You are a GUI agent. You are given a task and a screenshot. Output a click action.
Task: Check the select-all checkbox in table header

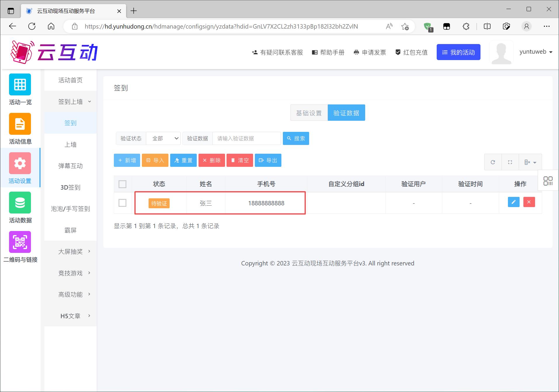[x=123, y=184]
